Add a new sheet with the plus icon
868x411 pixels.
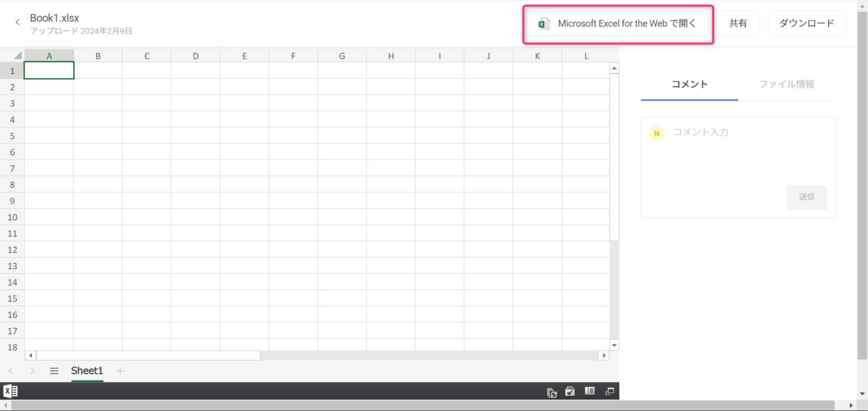click(120, 371)
